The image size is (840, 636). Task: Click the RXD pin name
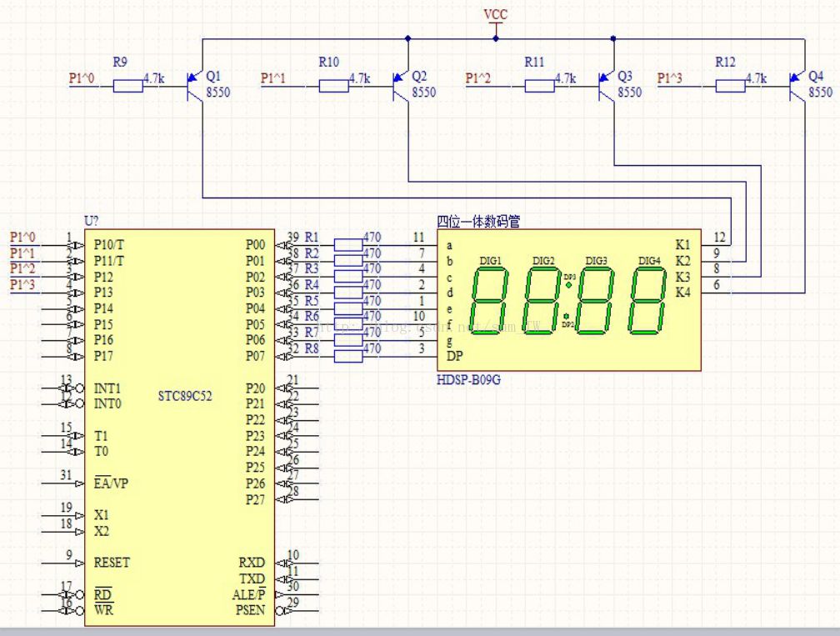(x=252, y=563)
